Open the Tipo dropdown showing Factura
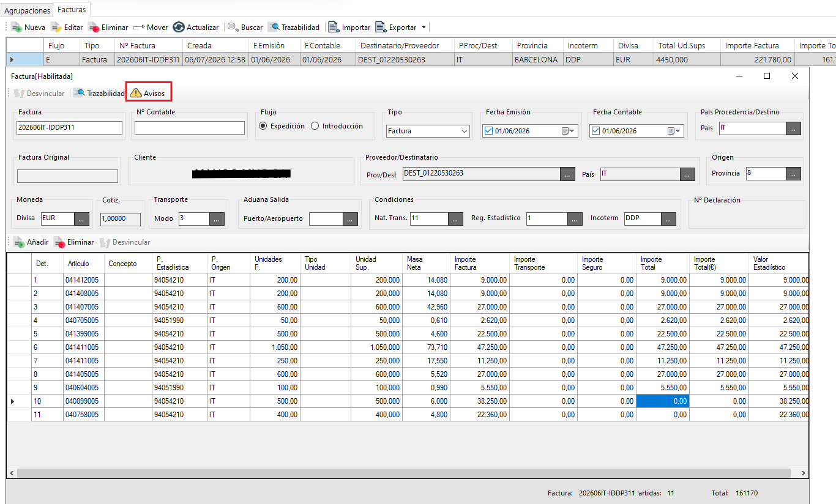This screenshot has width=836, height=504. (428, 131)
